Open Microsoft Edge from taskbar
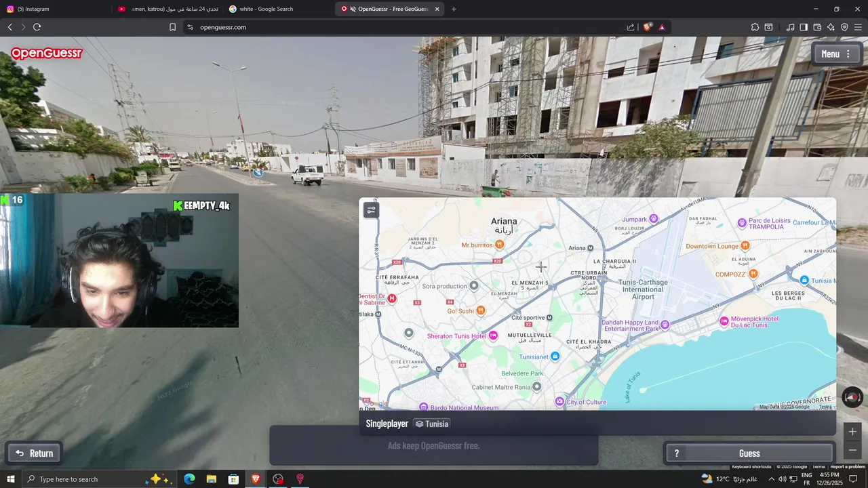 (x=189, y=479)
